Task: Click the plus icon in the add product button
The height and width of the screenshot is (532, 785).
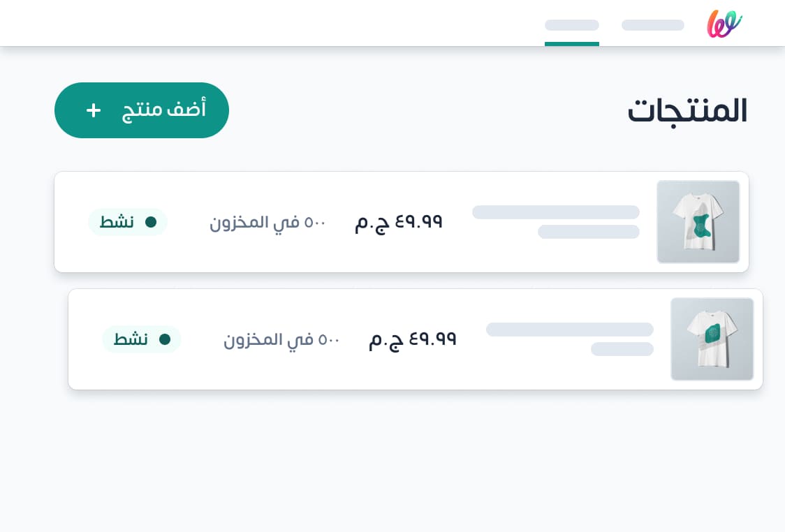Action: [x=94, y=110]
